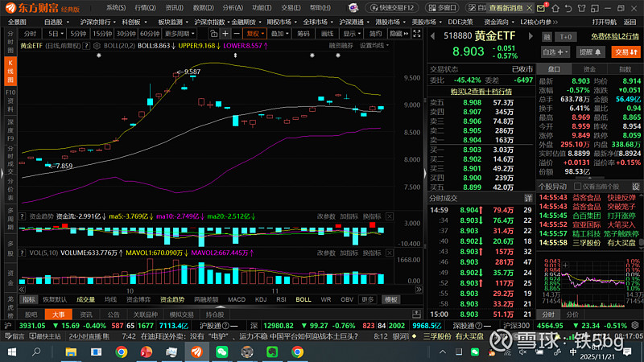This screenshot has width=644, height=362.
Task: Click 提醒 alert button
Action: [x=590, y=52]
